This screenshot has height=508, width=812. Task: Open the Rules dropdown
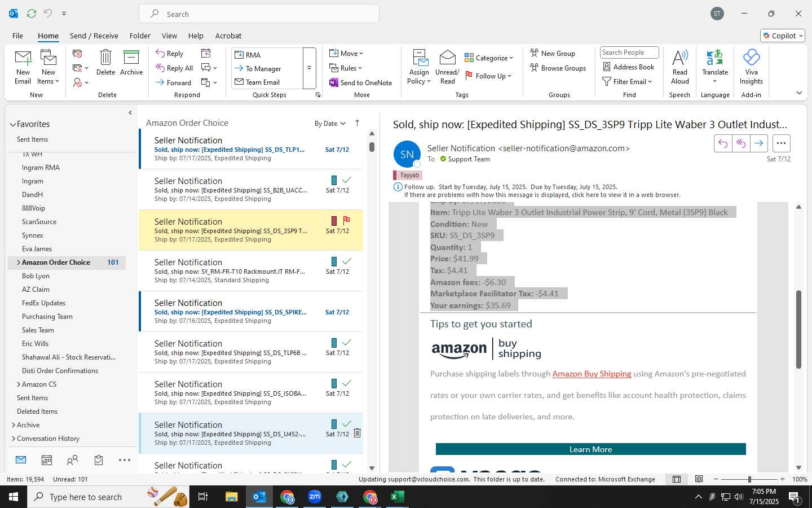pos(346,68)
